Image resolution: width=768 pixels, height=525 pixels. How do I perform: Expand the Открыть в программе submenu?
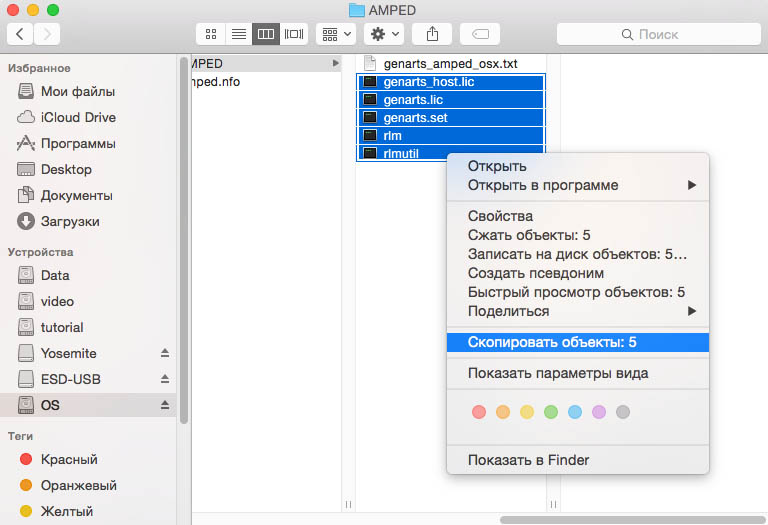click(x=578, y=185)
